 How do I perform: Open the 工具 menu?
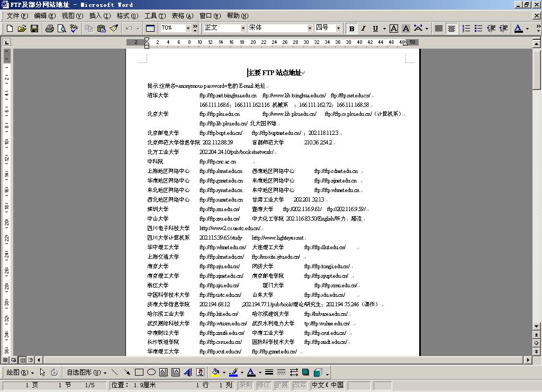(155, 16)
